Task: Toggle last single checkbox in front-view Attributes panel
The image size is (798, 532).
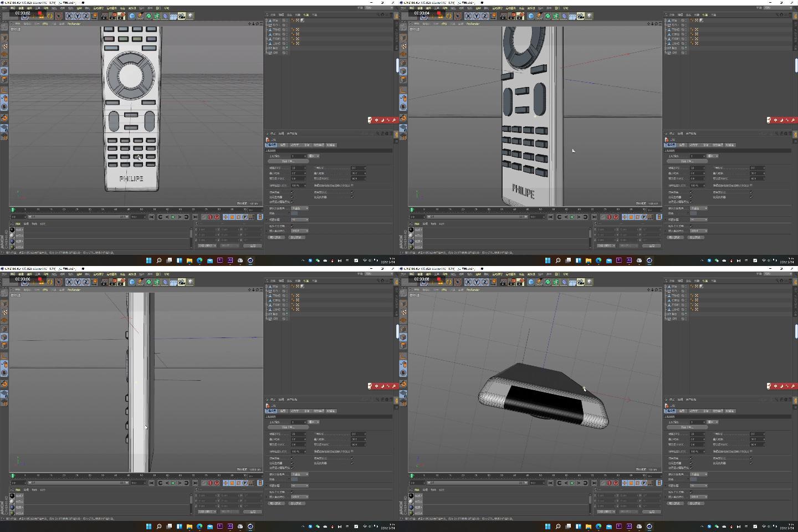Action: pos(292,226)
